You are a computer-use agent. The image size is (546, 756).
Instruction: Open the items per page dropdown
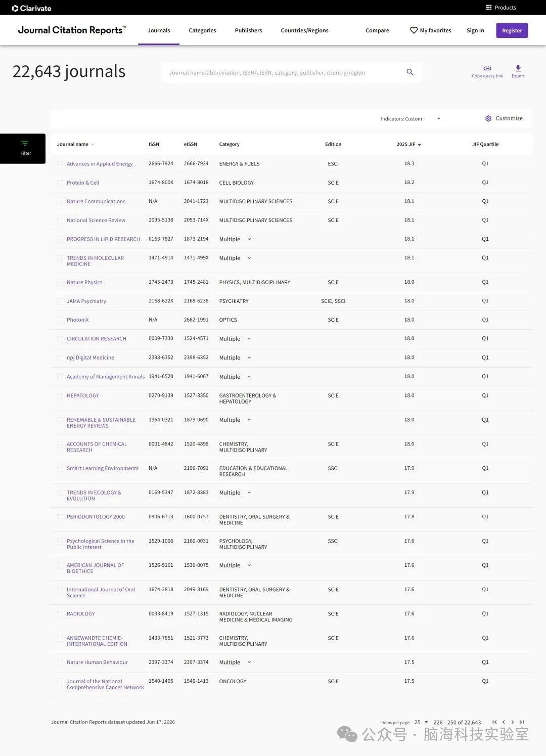tap(421, 722)
